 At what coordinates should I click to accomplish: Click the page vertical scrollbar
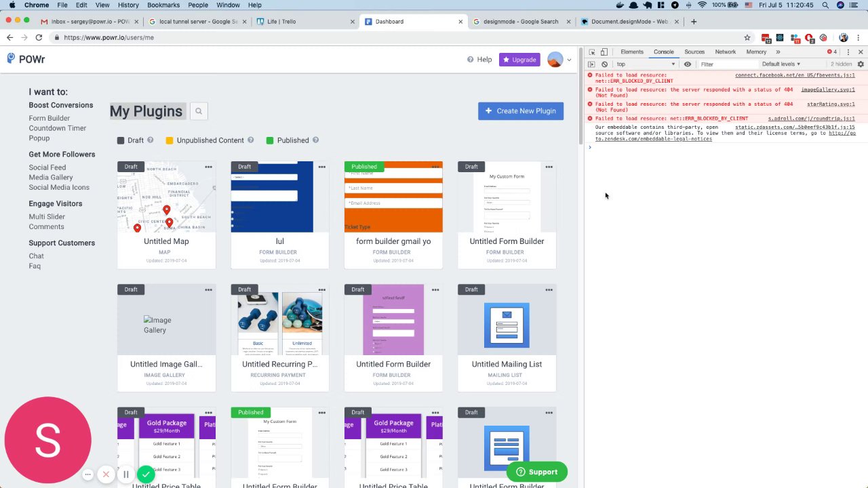(x=580, y=95)
